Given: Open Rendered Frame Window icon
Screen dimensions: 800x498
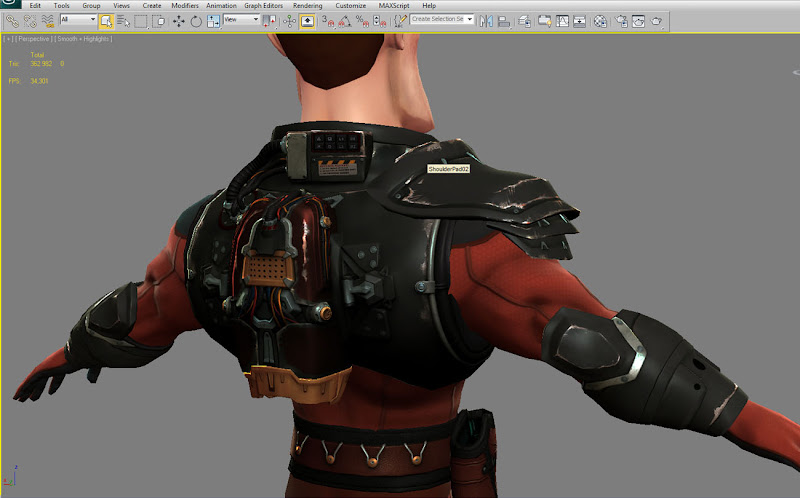Looking at the screenshot, I should pos(638,21).
